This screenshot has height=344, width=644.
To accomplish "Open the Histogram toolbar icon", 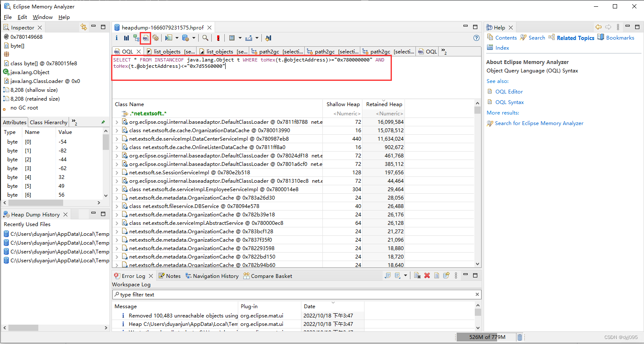I will click(126, 38).
